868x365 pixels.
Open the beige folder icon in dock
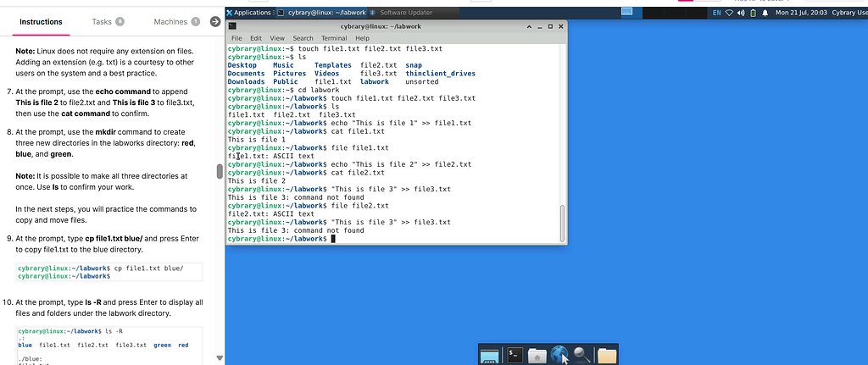point(606,356)
